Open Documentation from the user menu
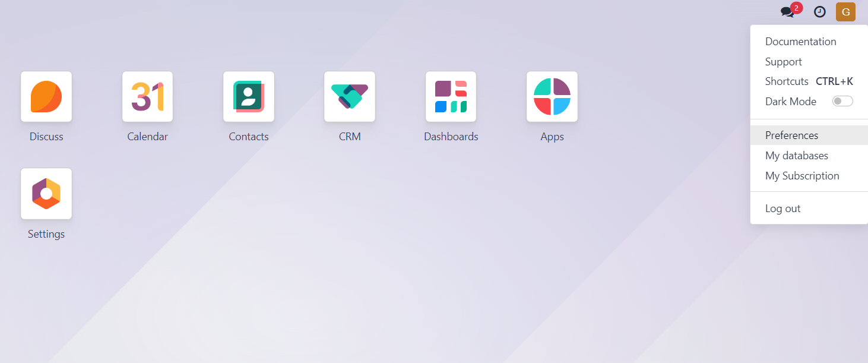The width and height of the screenshot is (868, 363). [809, 42]
